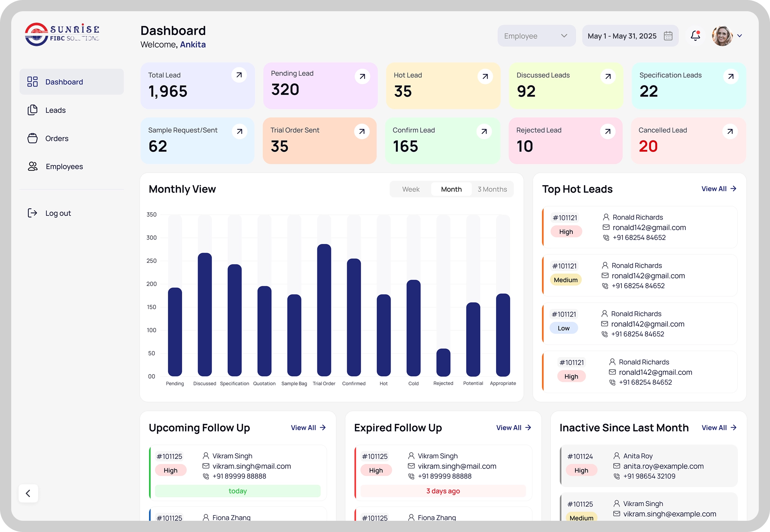
Task: Click the Sample Bag label on the chart axis
Action: (294, 383)
